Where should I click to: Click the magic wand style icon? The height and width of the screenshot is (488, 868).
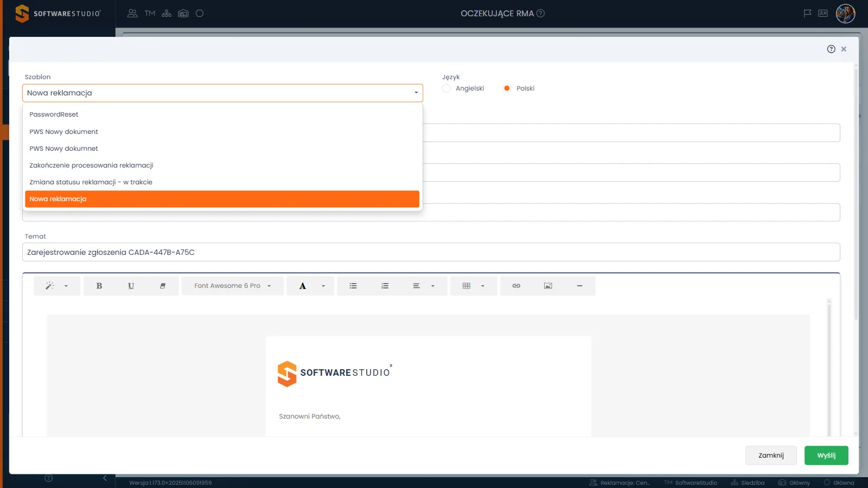49,286
